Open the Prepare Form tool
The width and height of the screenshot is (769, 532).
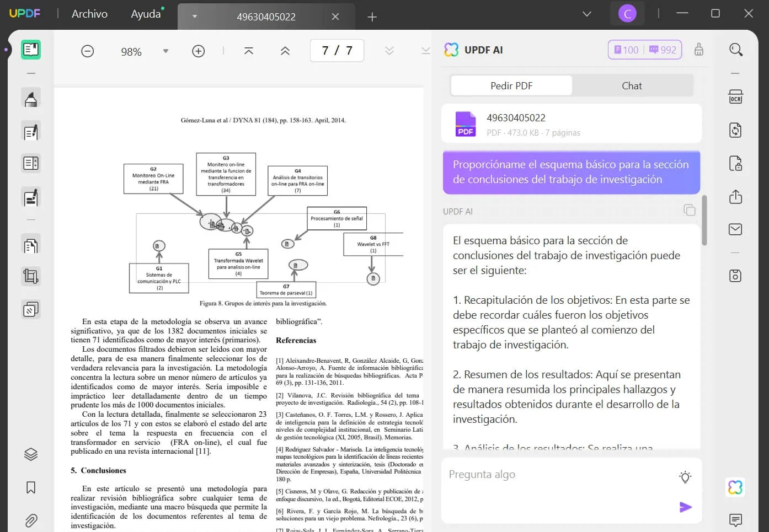click(31, 163)
